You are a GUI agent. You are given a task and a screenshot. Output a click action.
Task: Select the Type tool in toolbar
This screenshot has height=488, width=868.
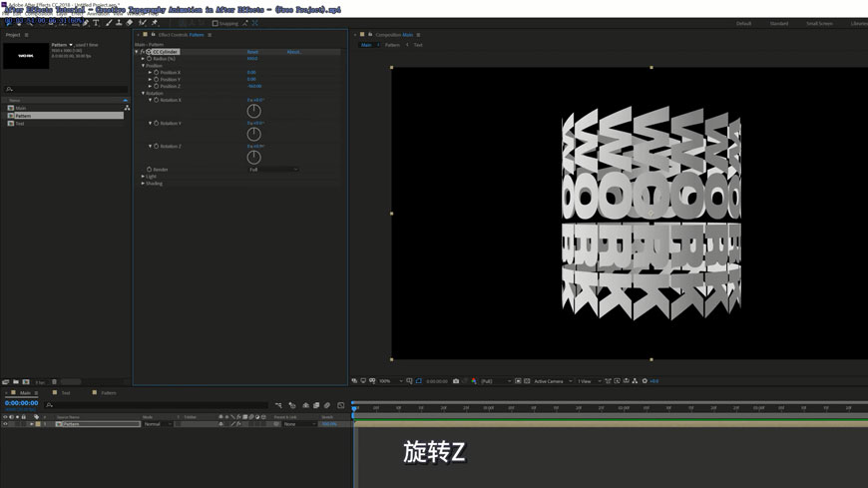(x=97, y=23)
